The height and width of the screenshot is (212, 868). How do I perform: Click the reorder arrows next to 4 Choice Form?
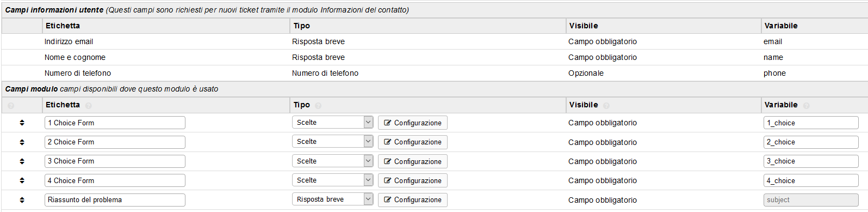coord(22,180)
